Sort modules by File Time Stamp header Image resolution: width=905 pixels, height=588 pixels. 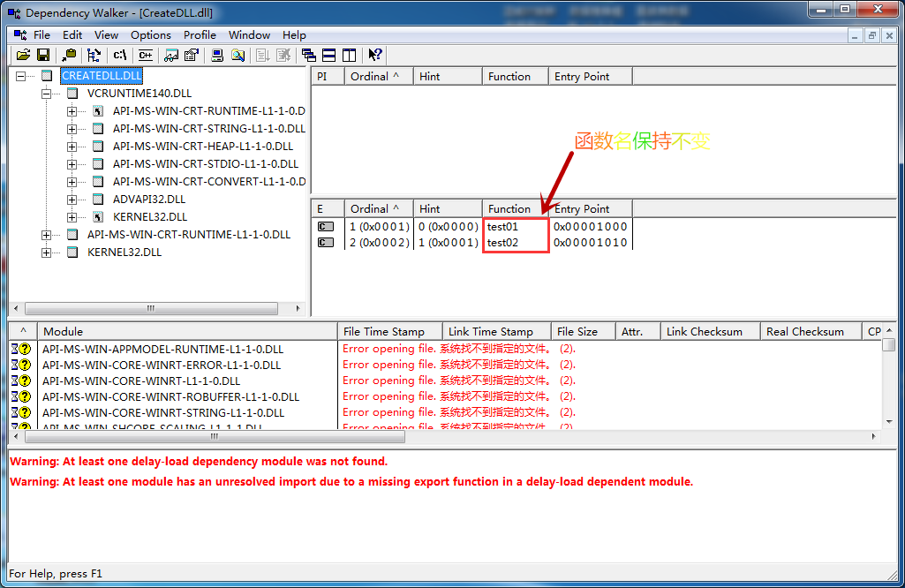click(x=389, y=331)
